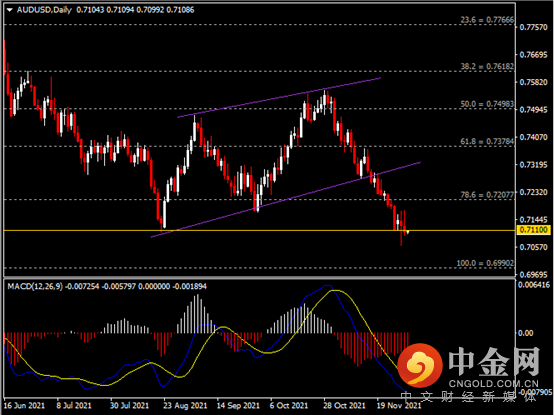The width and height of the screenshot is (554, 415).
Task: Click the 6 Oct 2021 date label
Action: point(289,405)
